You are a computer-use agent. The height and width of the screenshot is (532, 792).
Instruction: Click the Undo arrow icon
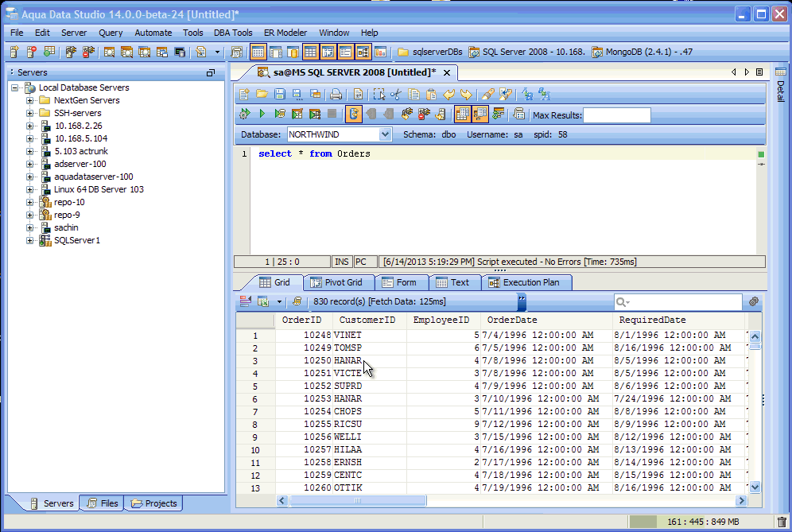[x=448, y=94]
